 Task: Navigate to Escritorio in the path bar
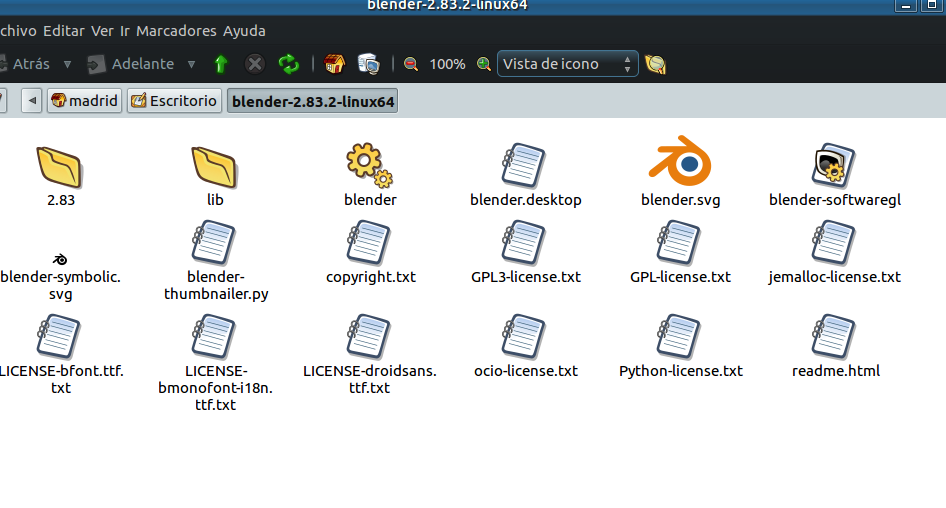[174, 101]
